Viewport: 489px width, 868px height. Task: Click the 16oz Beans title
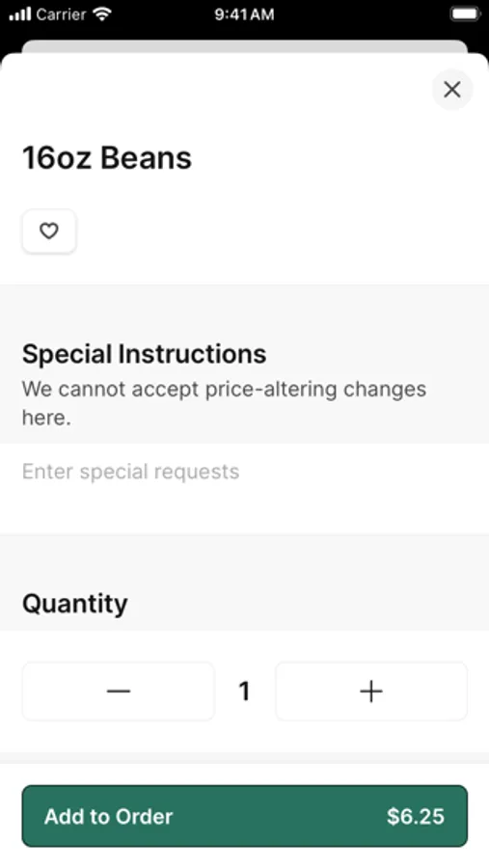click(x=107, y=158)
